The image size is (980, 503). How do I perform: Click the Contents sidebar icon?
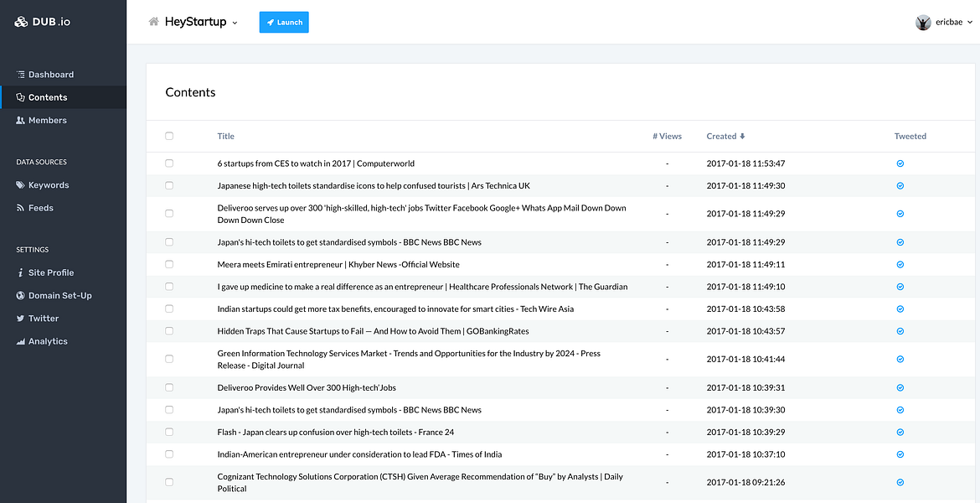click(x=21, y=97)
